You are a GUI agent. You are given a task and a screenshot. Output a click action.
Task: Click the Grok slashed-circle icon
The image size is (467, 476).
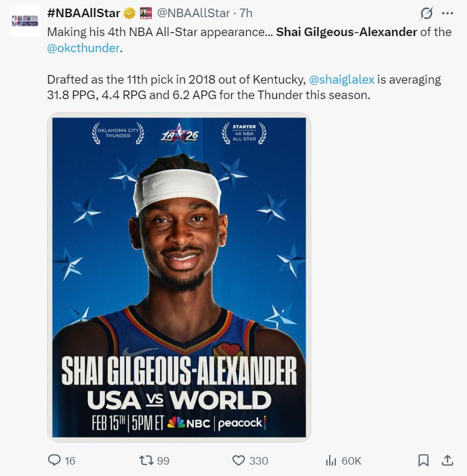[426, 13]
